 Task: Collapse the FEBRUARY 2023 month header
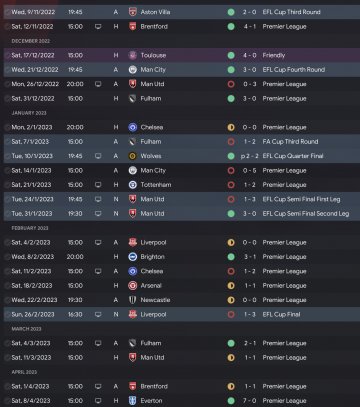point(30,228)
